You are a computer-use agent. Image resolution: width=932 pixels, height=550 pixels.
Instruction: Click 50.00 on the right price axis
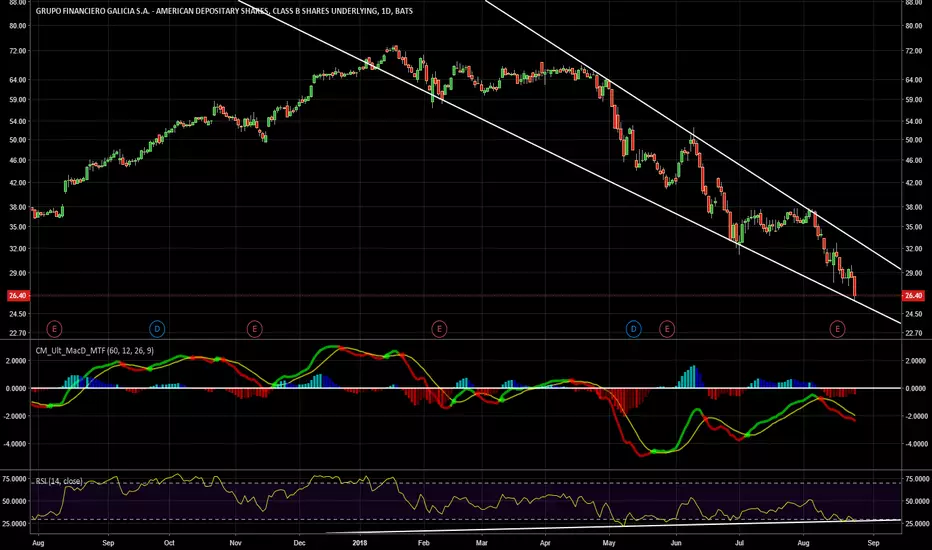[x=914, y=140]
